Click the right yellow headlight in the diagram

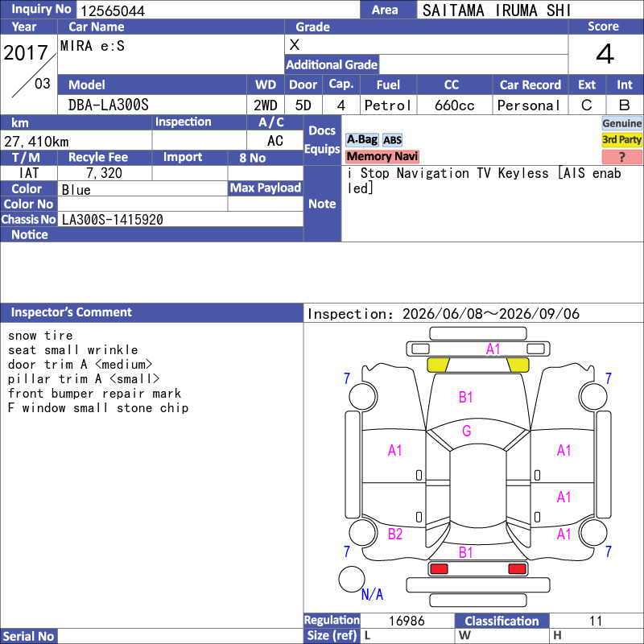[x=518, y=365]
